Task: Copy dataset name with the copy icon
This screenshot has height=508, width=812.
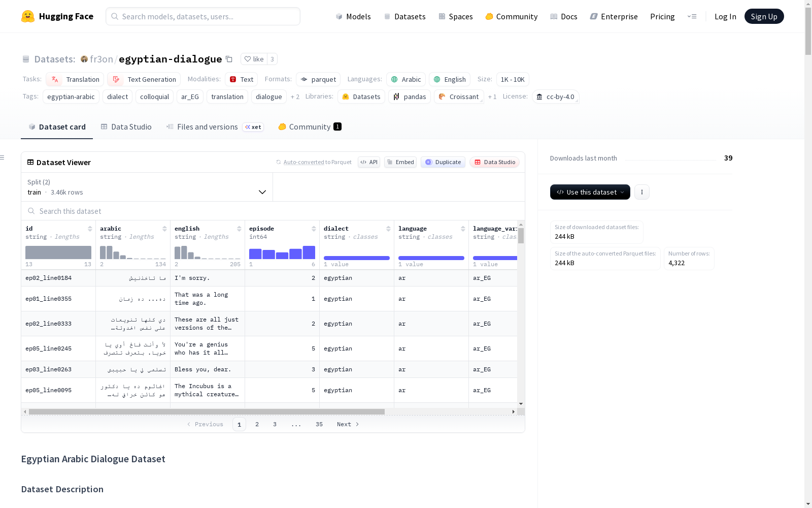Action: pyautogui.click(x=229, y=59)
